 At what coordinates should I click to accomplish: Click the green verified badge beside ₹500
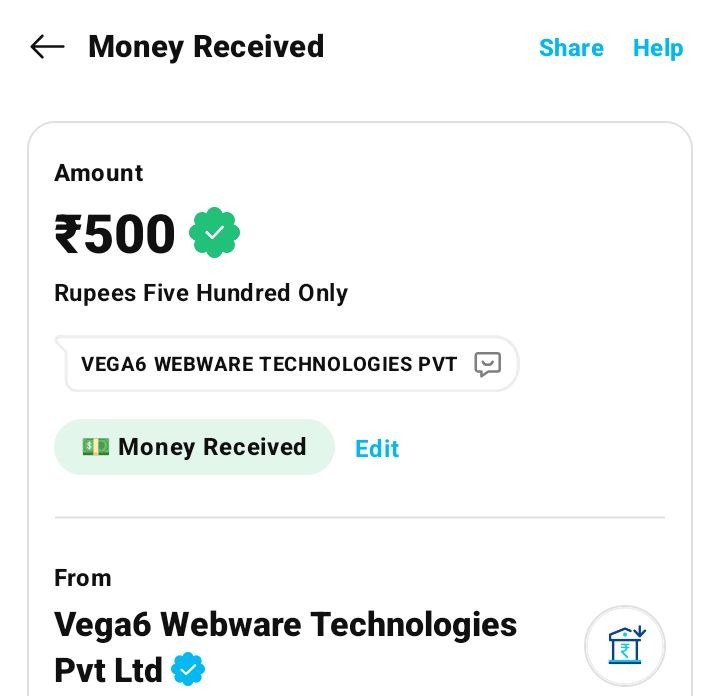[214, 233]
